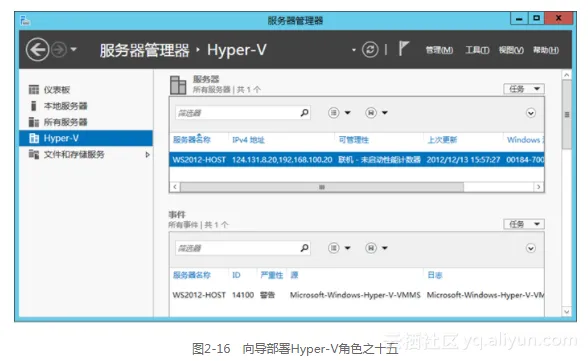Open the 视图(V) menu
Screen dimensions: 588x361
pyautogui.click(x=511, y=50)
